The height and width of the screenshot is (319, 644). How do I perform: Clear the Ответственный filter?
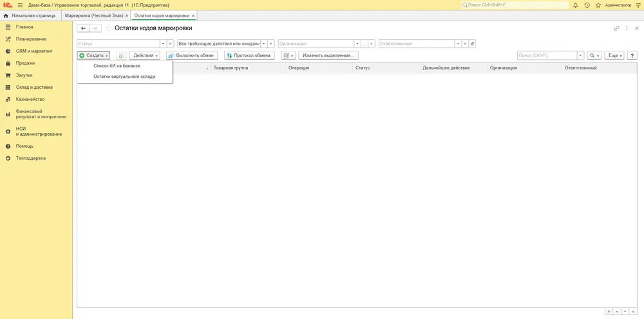point(465,44)
